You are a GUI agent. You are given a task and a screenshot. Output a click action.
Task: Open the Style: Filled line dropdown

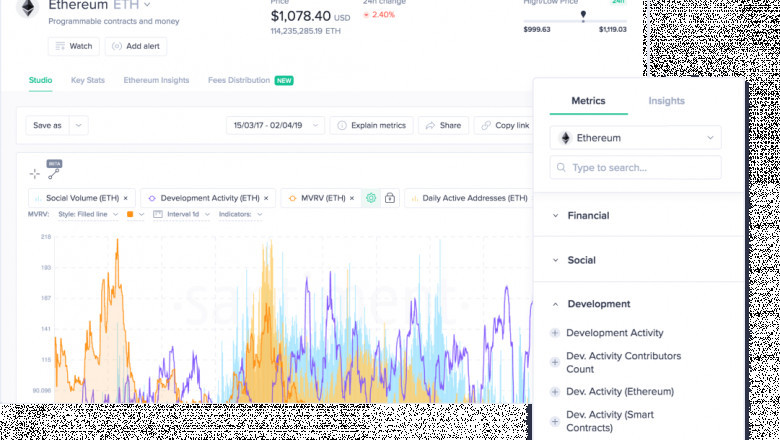[88, 214]
